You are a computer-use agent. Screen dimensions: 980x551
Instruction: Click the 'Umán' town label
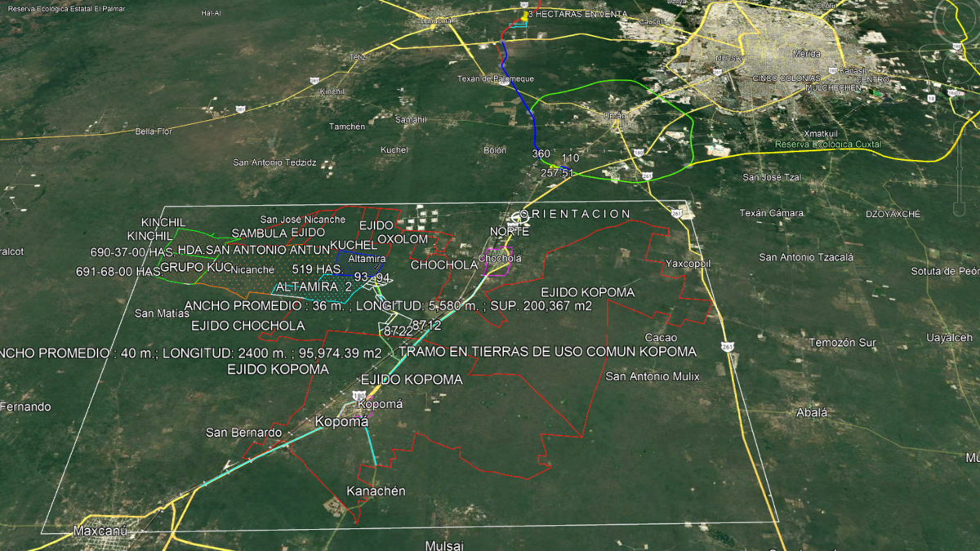click(614, 115)
